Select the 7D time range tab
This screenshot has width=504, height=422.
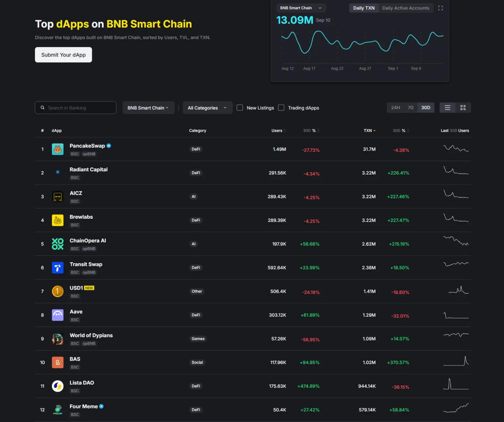coord(410,108)
